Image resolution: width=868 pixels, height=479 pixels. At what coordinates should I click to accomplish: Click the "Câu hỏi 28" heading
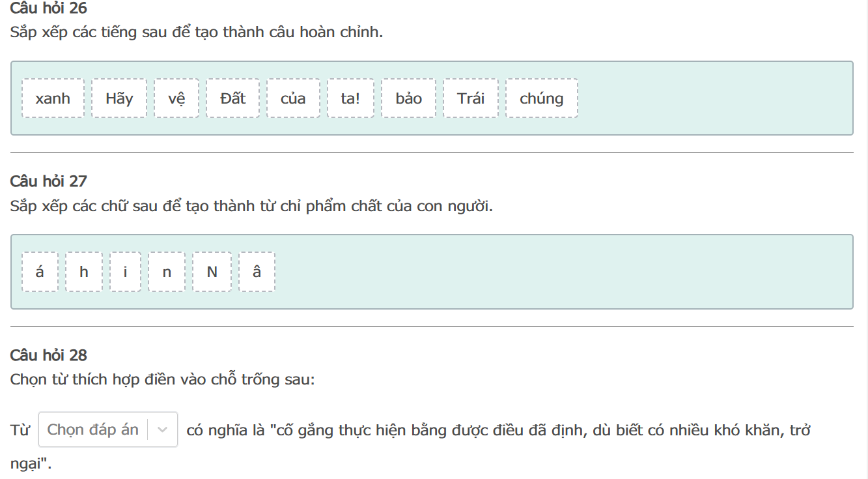(49, 355)
